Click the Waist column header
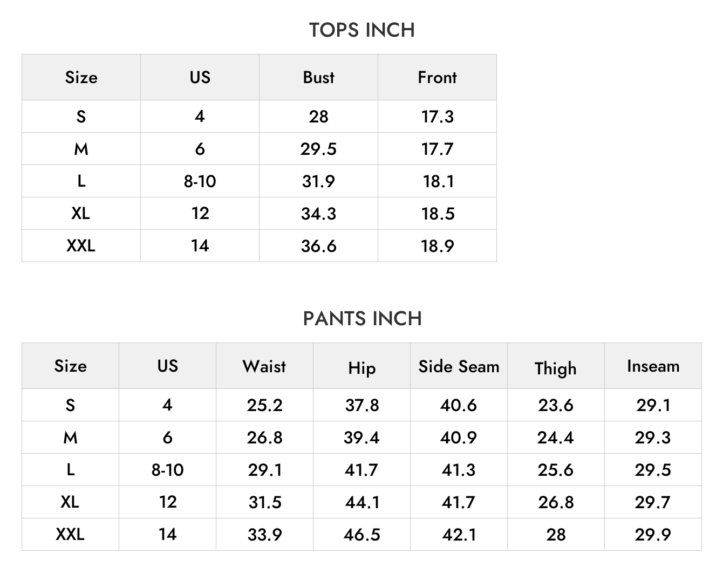Image resolution: width=723 pixels, height=588 pixels. click(x=264, y=366)
